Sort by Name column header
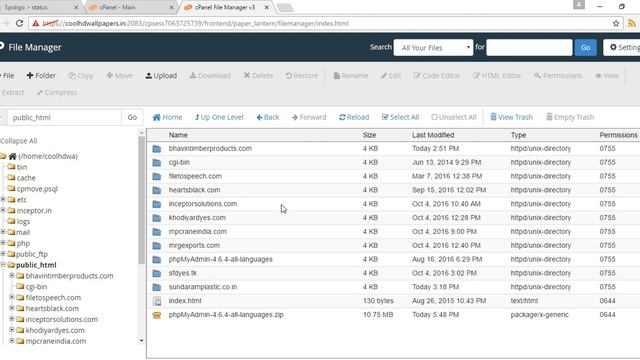This screenshot has width=640, height=360. point(178,135)
